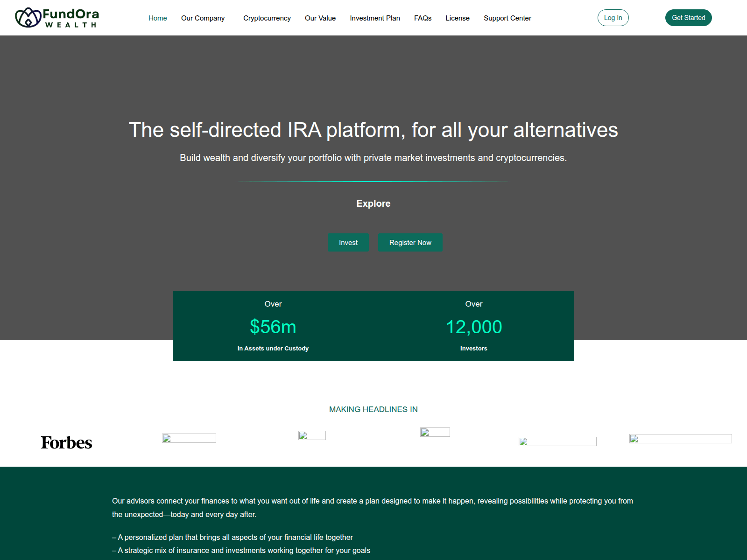This screenshot has height=560, width=747.
Task: Click the Register Now button
Action: (x=410, y=243)
